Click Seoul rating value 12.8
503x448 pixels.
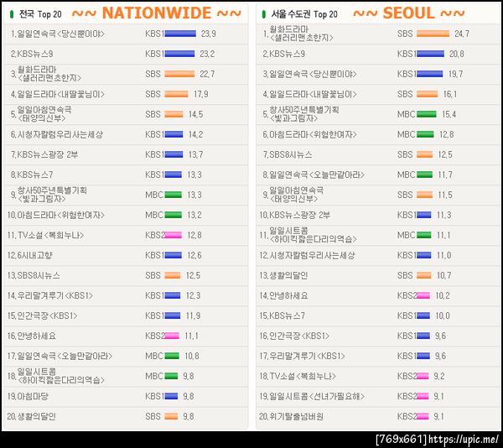tap(447, 134)
